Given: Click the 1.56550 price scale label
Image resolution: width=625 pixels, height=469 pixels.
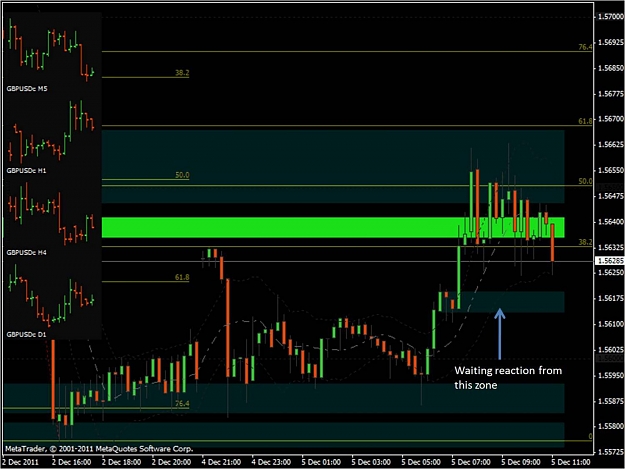Looking at the screenshot, I should (x=611, y=170).
